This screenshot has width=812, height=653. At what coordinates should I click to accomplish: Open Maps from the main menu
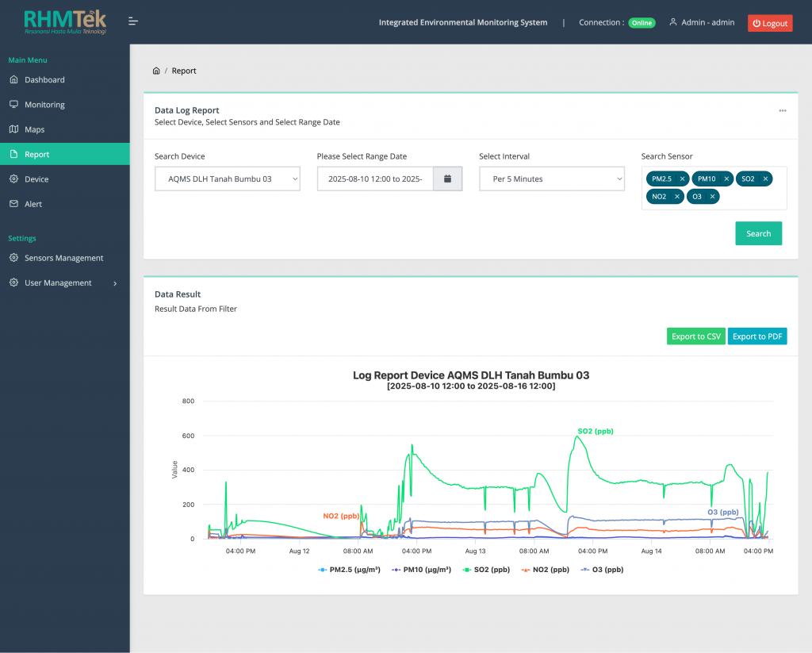(34, 129)
